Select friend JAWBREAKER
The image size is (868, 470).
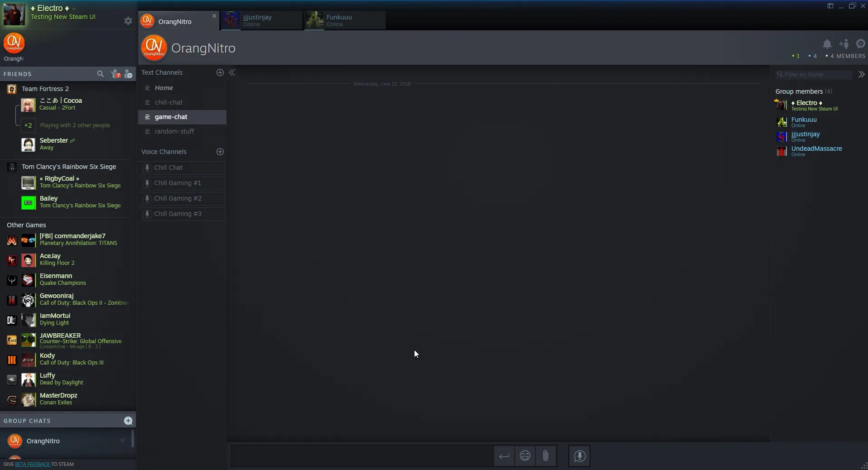(x=68, y=340)
